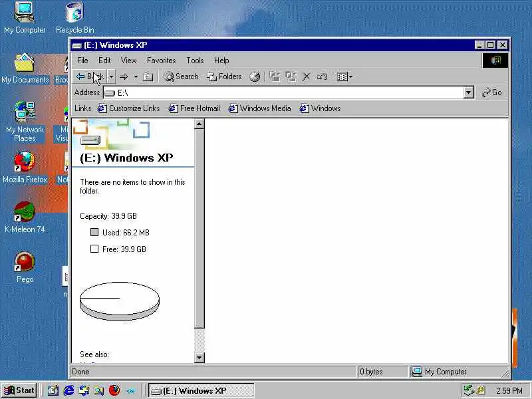Screen dimensions: 532x399
Task: Go back with the Back button
Action: [90, 76]
